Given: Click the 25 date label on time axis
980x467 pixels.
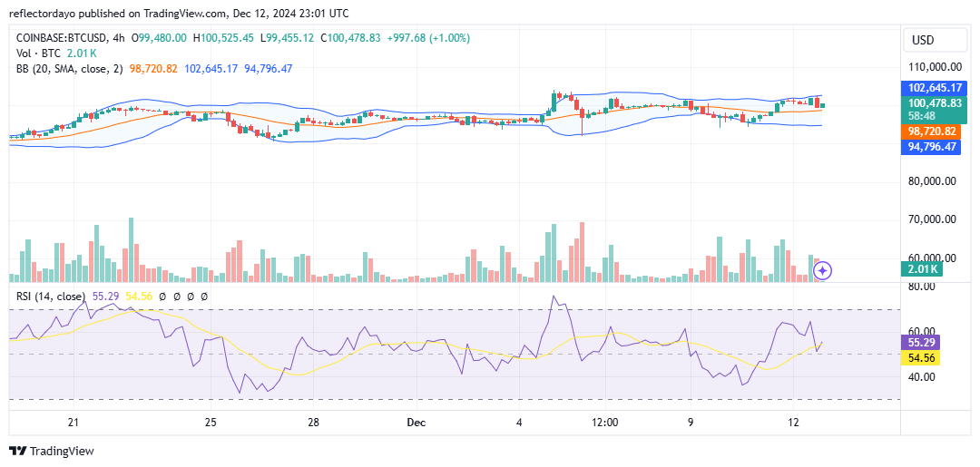Looking at the screenshot, I should pos(211,422).
